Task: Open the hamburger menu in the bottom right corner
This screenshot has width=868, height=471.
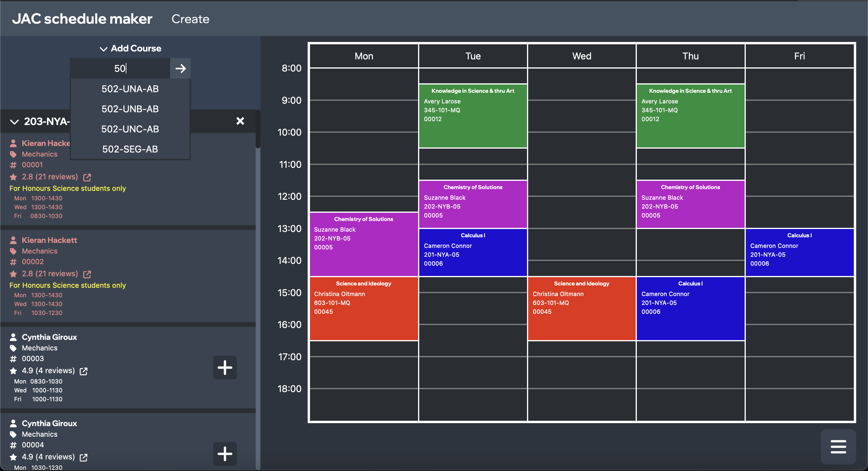Action: pos(838,447)
